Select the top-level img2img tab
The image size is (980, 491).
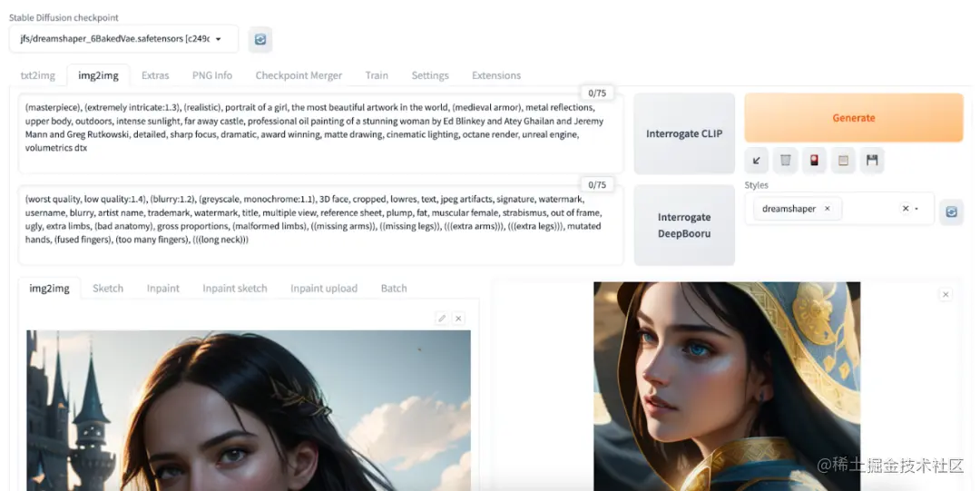coord(98,75)
